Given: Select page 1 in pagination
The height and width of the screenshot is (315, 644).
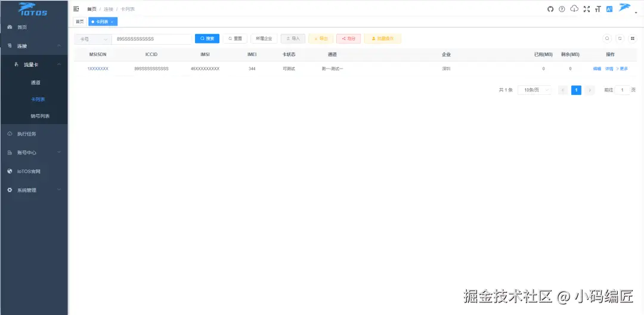Looking at the screenshot, I should tap(576, 90).
